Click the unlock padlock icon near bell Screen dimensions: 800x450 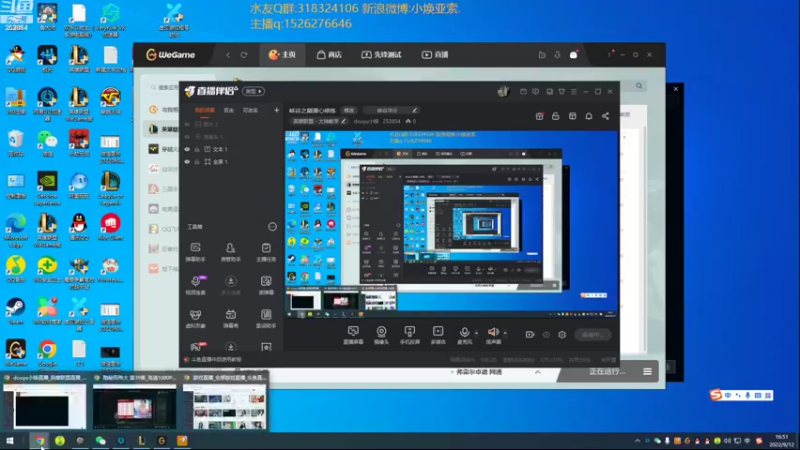pos(556,116)
